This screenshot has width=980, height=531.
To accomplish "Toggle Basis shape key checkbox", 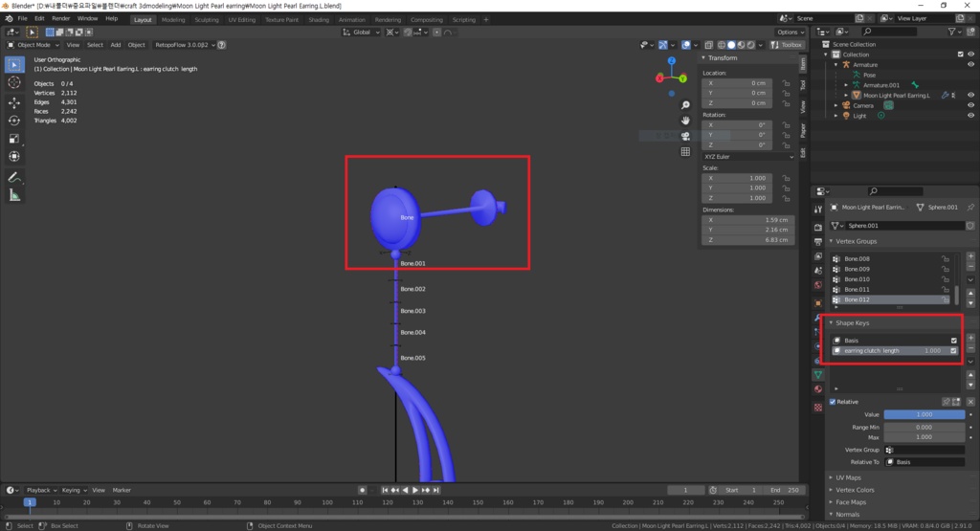I will coord(954,341).
